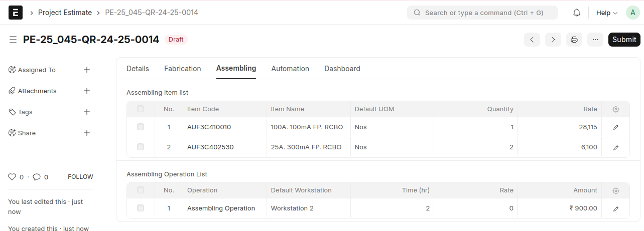Open the print icon button
Viewport: 644px width, 231px height.
574,40
